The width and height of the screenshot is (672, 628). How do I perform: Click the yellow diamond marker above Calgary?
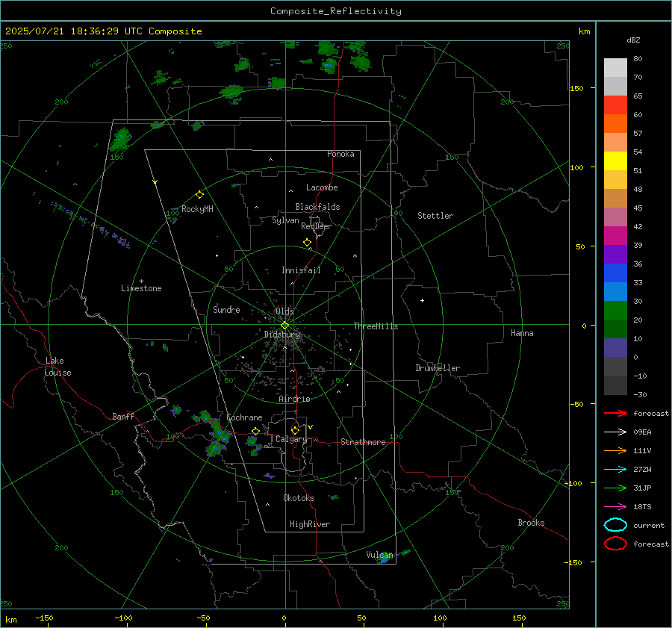295,430
